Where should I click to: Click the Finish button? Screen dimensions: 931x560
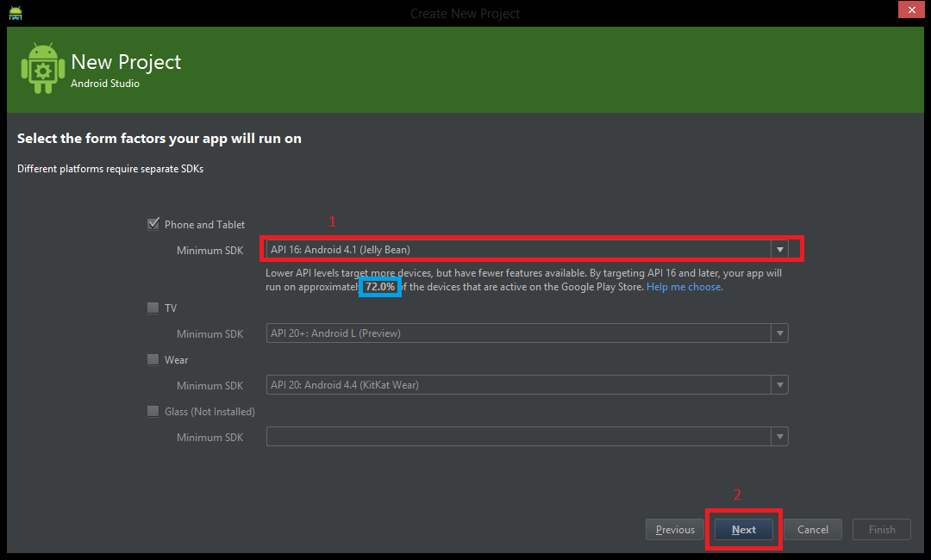881,529
